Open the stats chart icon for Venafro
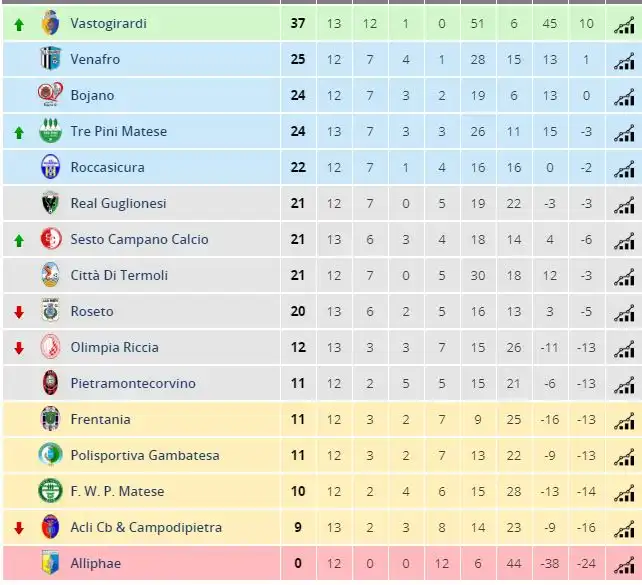Screen dimensions: 642x585 pyautogui.click(x=624, y=63)
